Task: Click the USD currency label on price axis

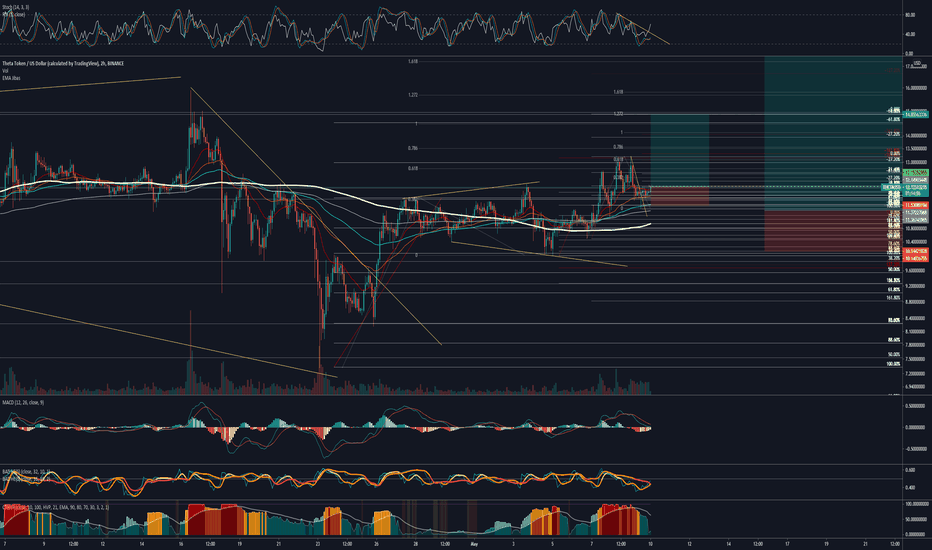Action: (917, 62)
